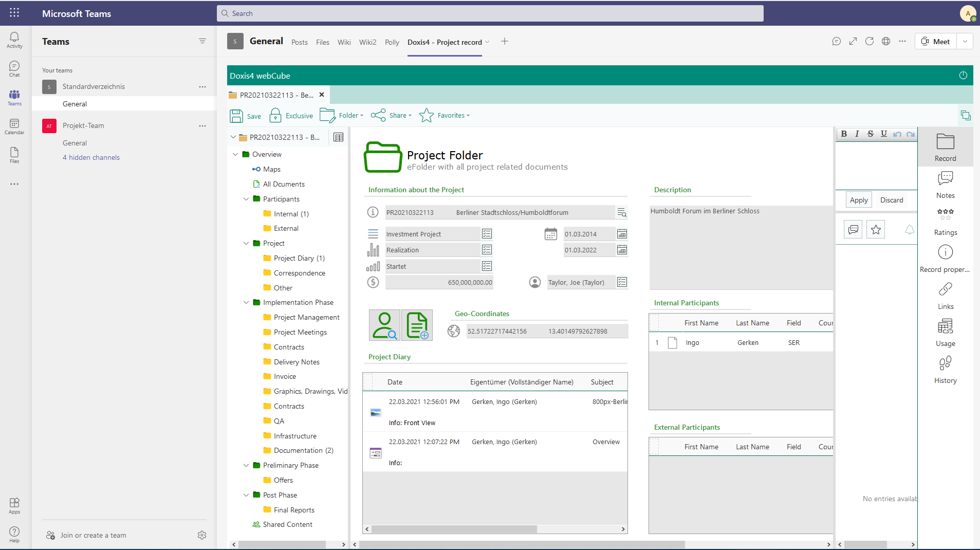Open the Links panel
Image resolution: width=980 pixels, height=550 pixels.
click(945, 296)
